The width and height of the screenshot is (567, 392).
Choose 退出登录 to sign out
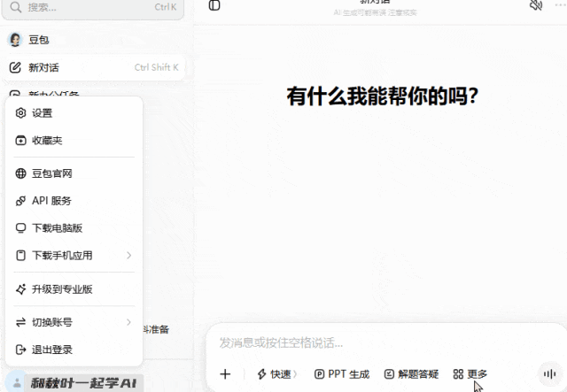click(74, 350)
